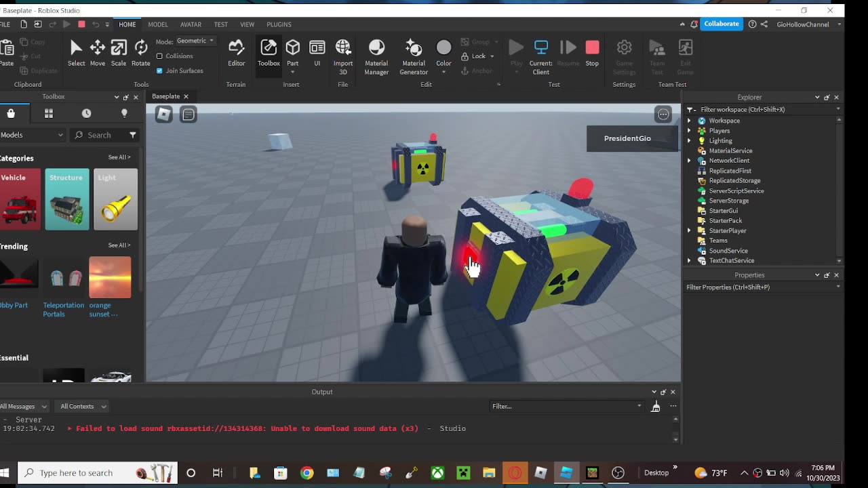See all Categories in Toolbox
The width and height of the screenshot is (868, 488).
[119, 157]
